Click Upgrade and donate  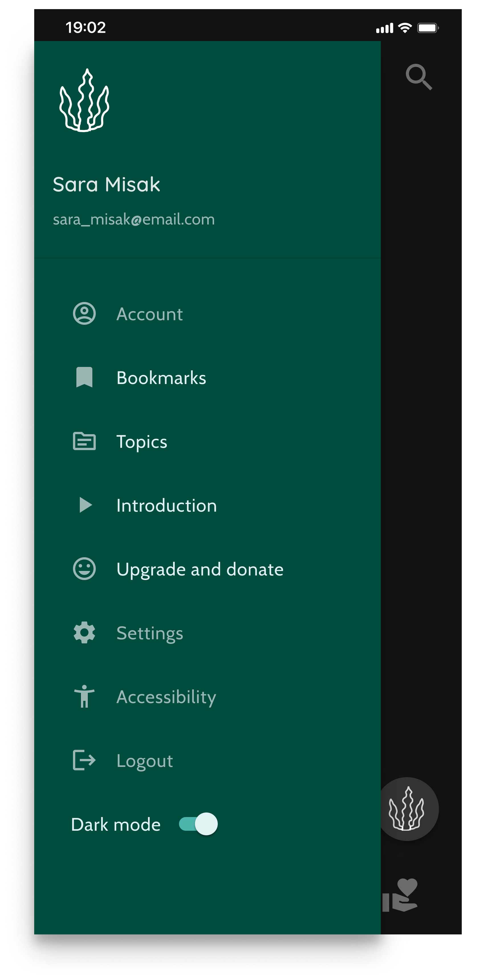(200, 569)
